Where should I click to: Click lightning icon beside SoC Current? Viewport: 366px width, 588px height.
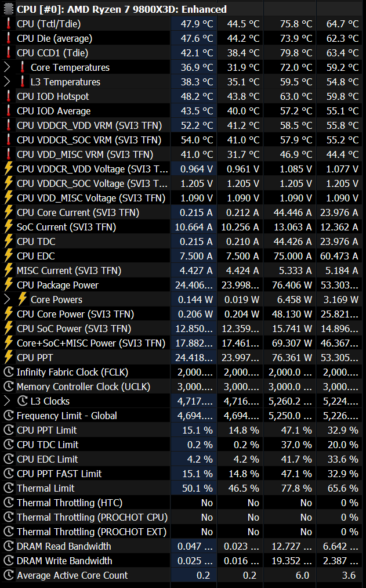[8, 227]
